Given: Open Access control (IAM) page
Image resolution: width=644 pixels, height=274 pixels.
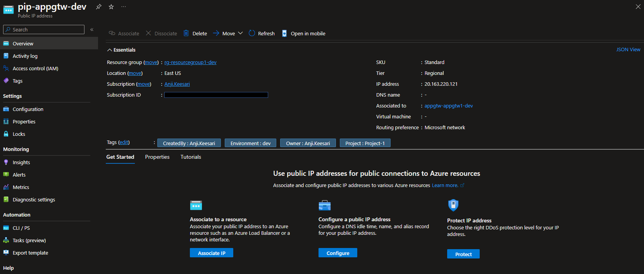Looking at the screenshot, I should 35,68.
